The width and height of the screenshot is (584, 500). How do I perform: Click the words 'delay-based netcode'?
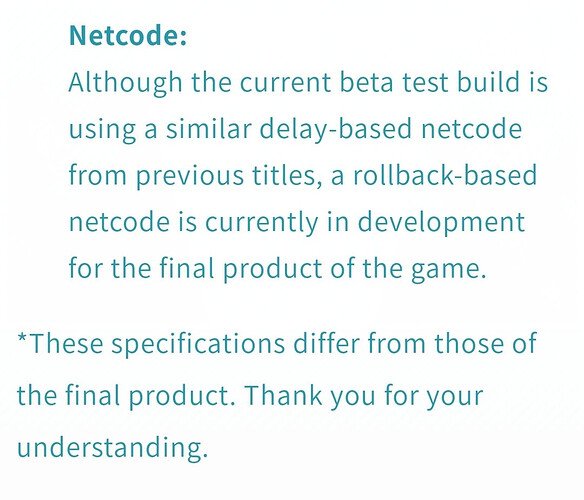coord(390,129)
